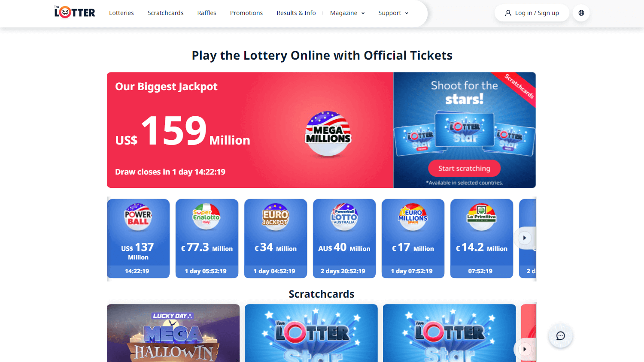Go to the Raffles menu item
The image size is (644, 362).
[x=207, y=13]
